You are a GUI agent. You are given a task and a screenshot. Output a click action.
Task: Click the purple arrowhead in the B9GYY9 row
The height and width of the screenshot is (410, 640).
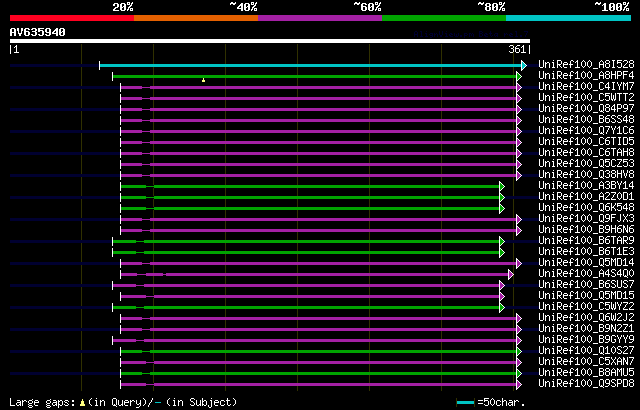(519, 340)
